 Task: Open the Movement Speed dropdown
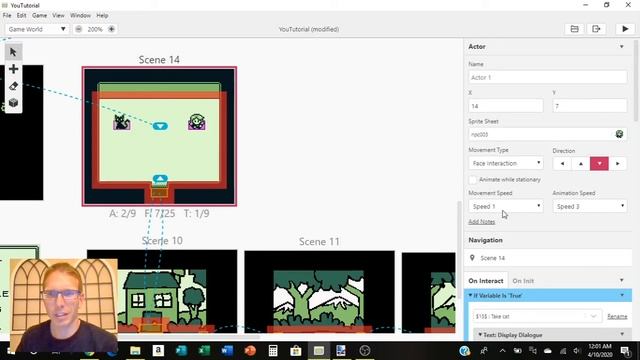506,206
